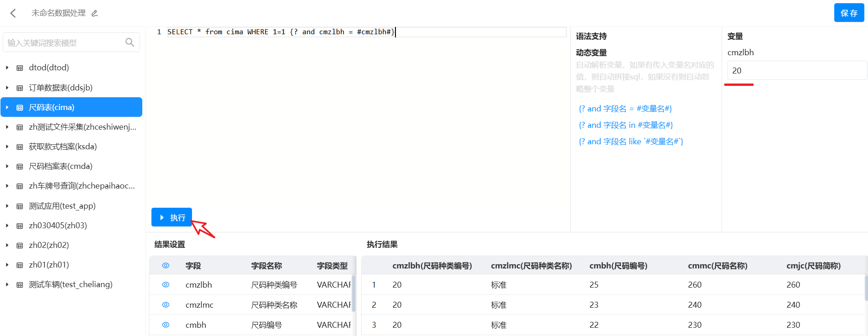Expand the 尺码表(cima) tree node
Viewport: 868px width, 336px height.
pyautogui.click(x=7, y=108)
